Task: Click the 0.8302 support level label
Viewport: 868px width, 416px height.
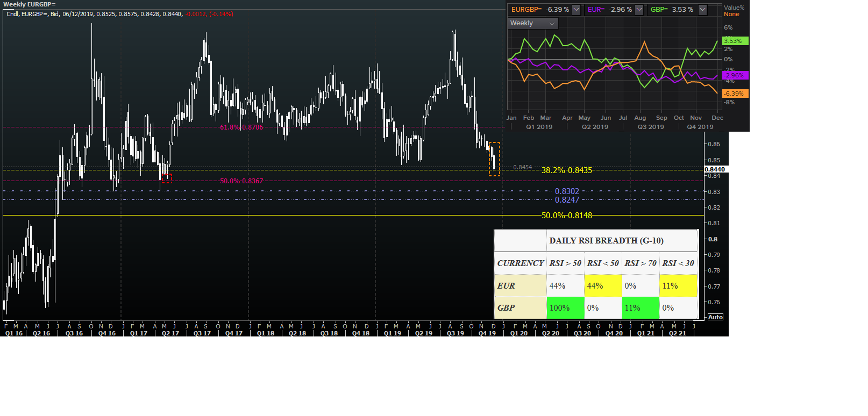Action: pyautogui.click(x=567, y=191)
